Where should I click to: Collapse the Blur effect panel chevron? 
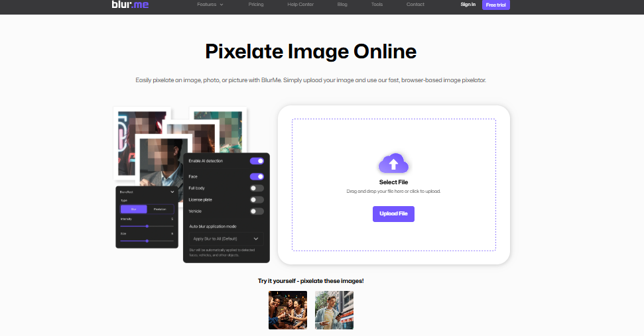click(172, 192)
